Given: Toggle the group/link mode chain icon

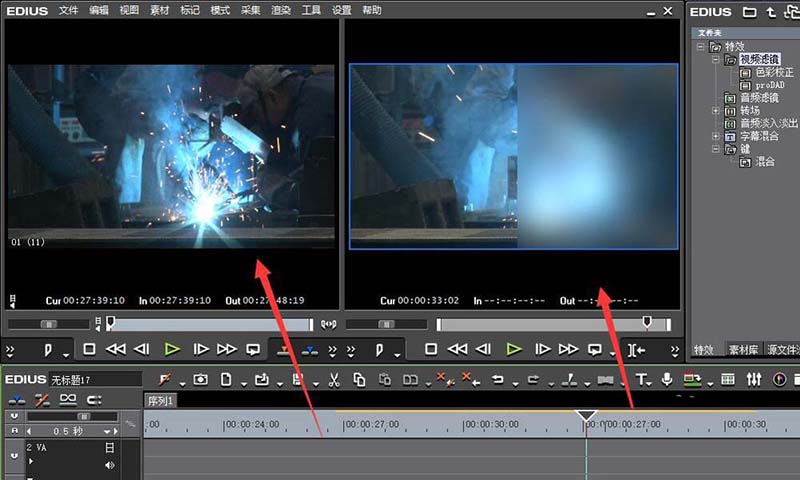Looking at the screenshot, I should 68,400.
